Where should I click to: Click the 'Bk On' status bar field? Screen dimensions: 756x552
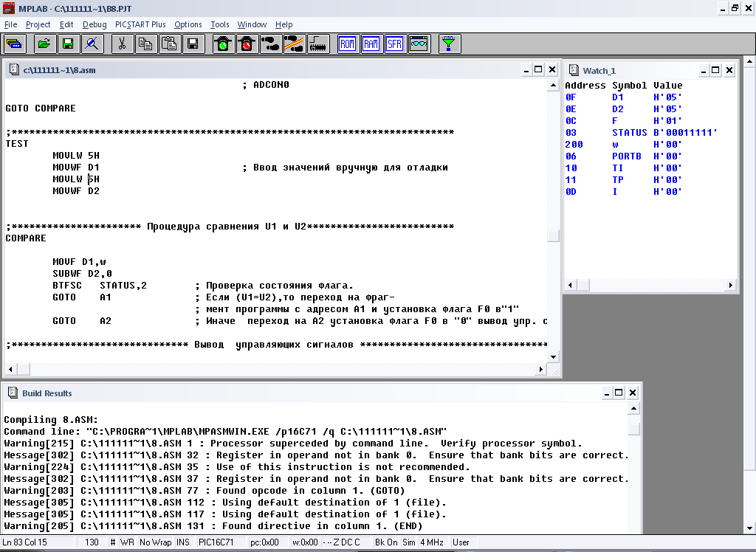click(x=386, y=542)
